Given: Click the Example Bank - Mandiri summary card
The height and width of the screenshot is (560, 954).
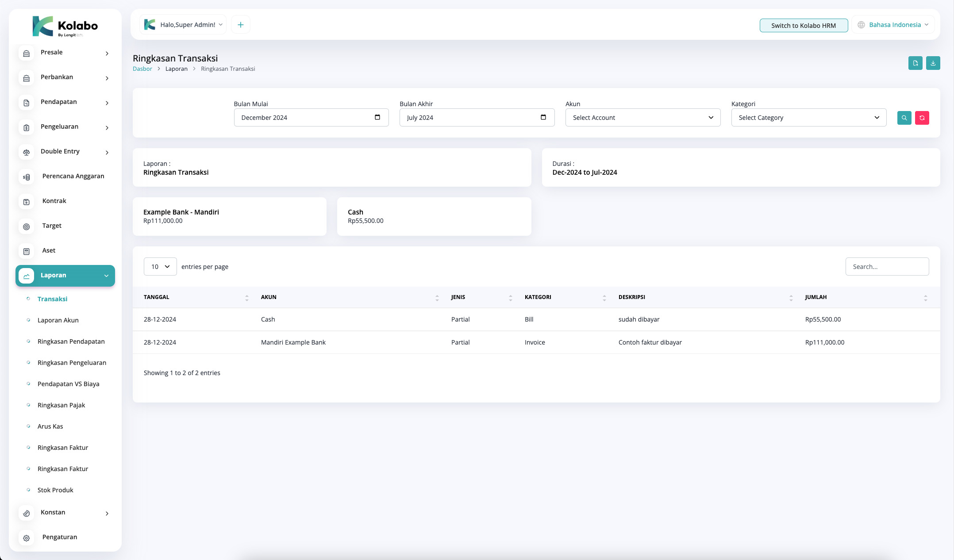Looking at the screenshot, I should click(x=230, y=216).
